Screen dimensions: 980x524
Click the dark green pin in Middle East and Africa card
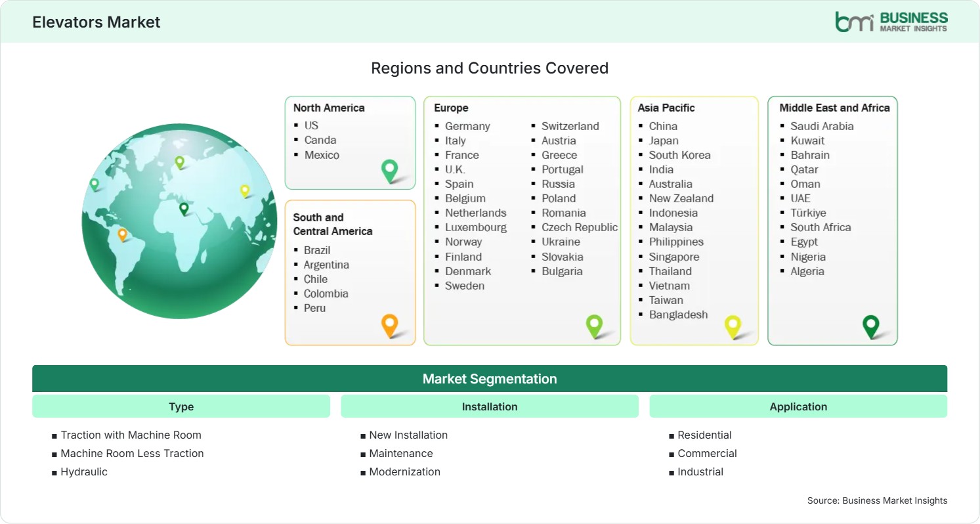click(x=871, y=326)
